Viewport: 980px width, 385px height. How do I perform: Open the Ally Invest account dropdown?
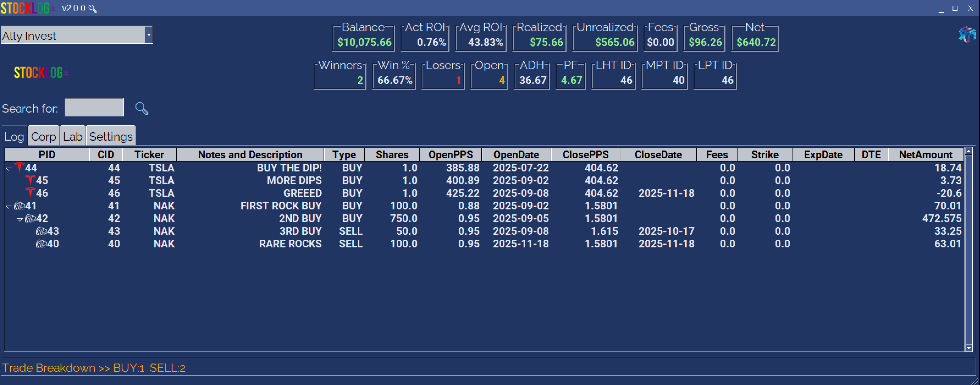[149, 35]
